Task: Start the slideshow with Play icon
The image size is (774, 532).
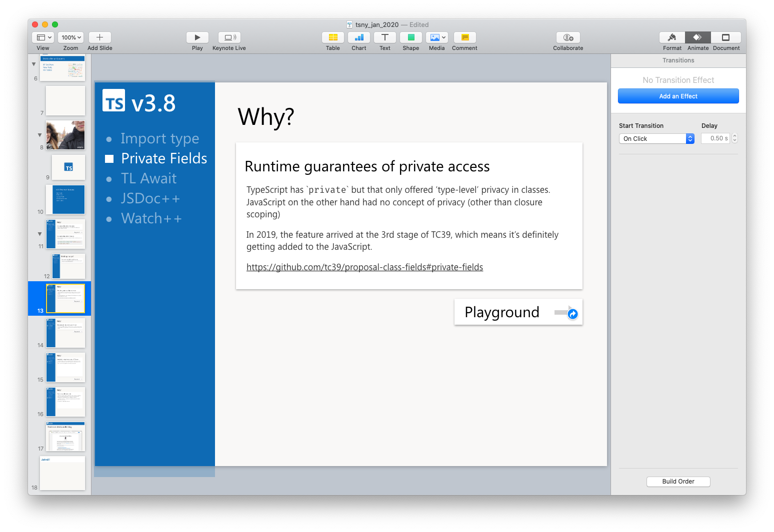Action: coord(197,37)
